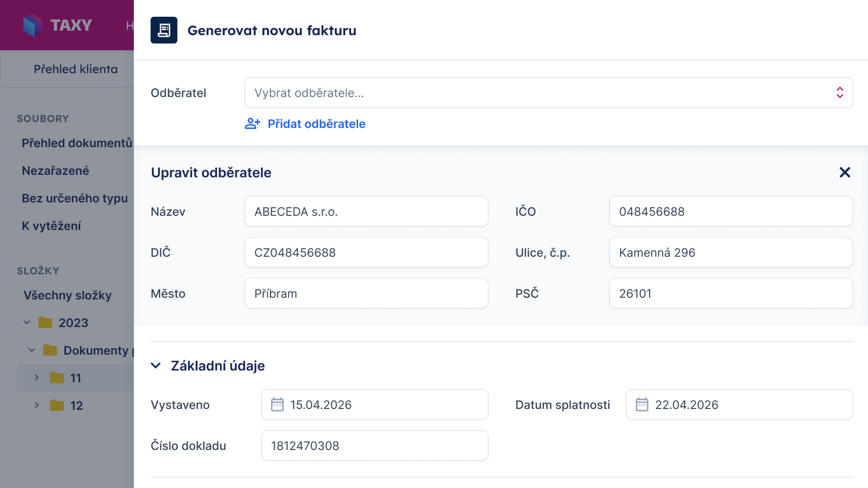Click the DIČ input field
The image size is (868, 488).
(366, 253)
